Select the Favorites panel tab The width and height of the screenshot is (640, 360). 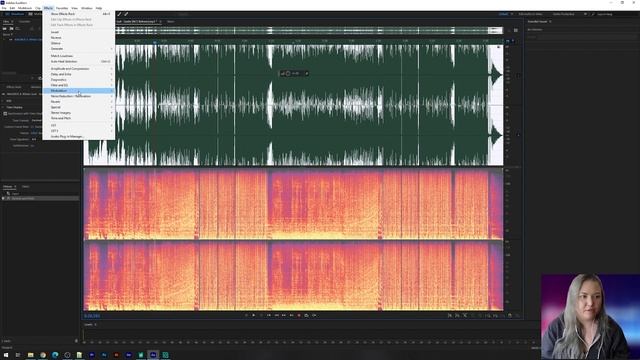point(24,21)
